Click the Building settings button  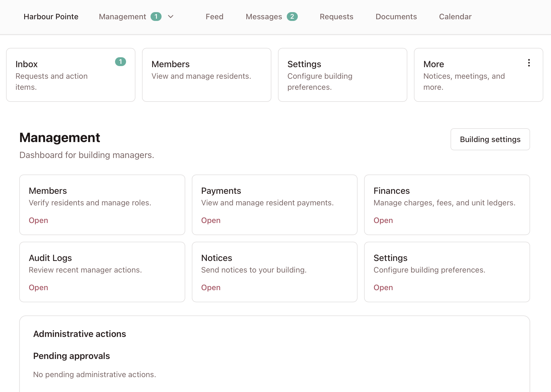coord(490,139)
